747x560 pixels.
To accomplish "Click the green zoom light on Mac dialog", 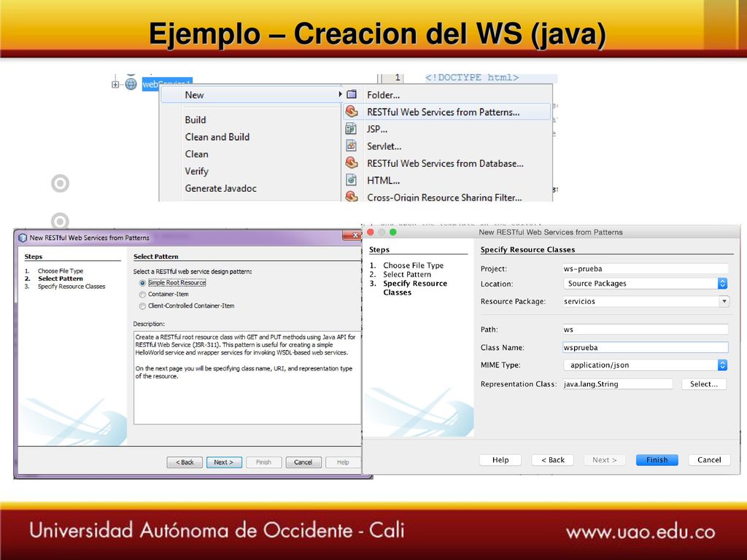I will (393, 232).
